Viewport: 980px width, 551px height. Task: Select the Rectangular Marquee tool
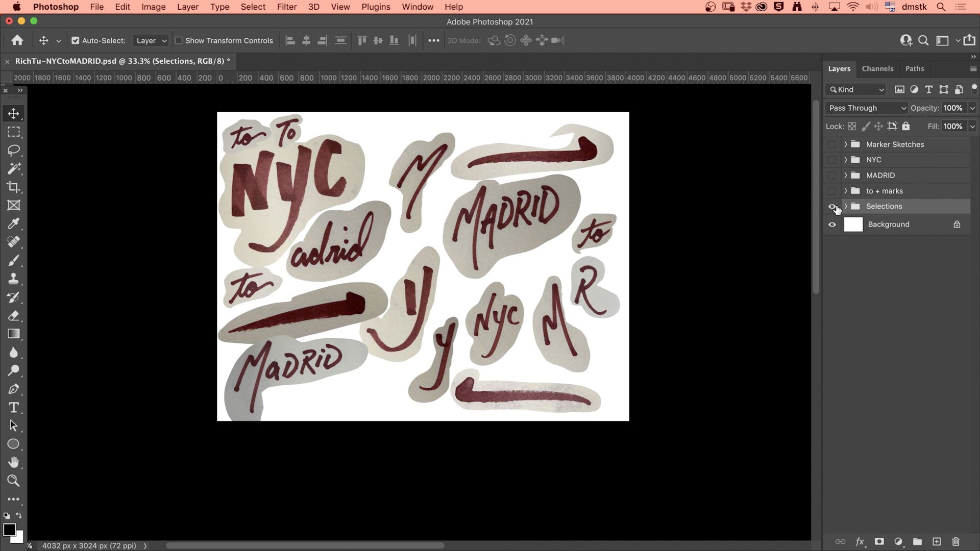tap(14, 132)
